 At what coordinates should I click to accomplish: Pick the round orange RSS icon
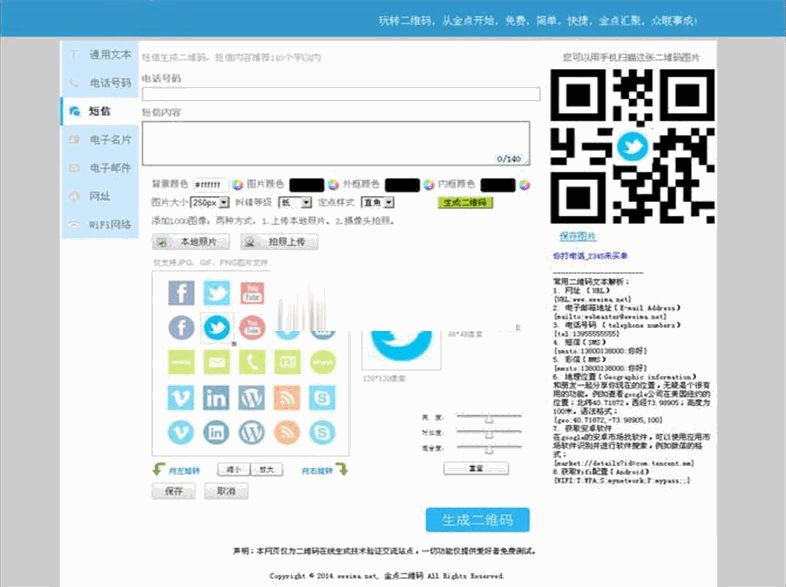point(287,432)
